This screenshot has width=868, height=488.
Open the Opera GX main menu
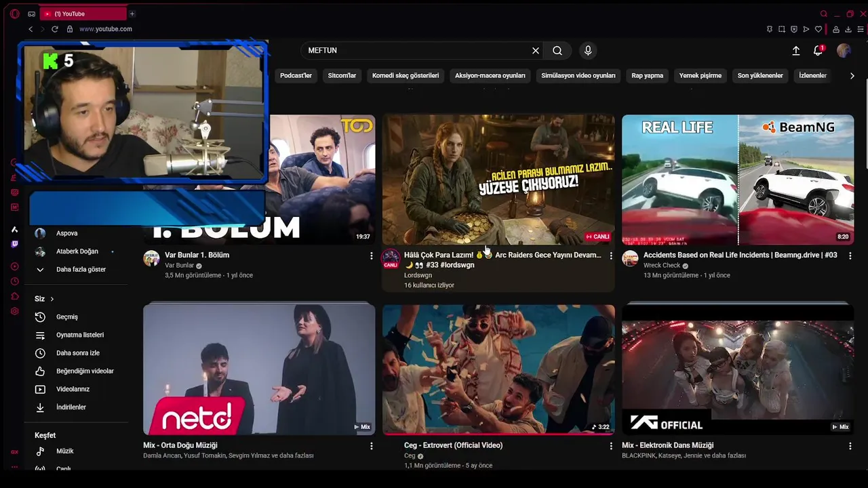(x=14, y=14)
